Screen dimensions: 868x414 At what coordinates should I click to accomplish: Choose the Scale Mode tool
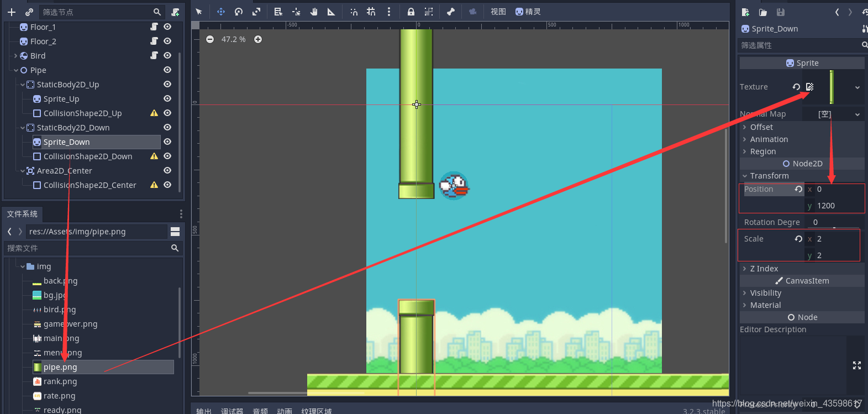click(256, 12)
